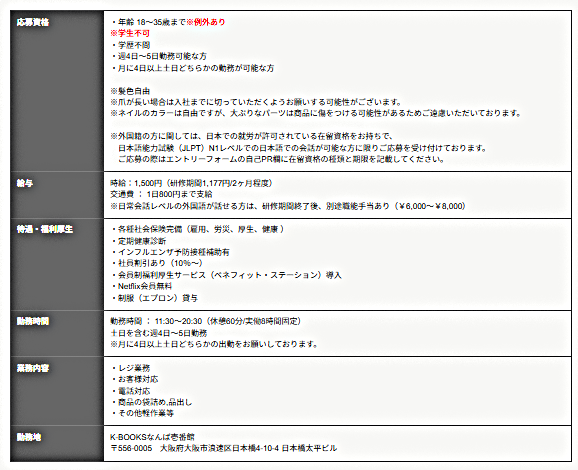
Task: Click the レジ業務 line
Action: (130, 368)
